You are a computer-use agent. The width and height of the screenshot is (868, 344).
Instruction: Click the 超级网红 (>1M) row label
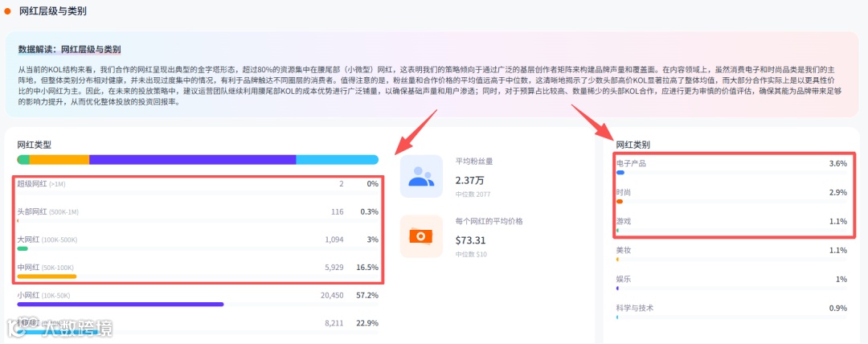coord(42,183)
